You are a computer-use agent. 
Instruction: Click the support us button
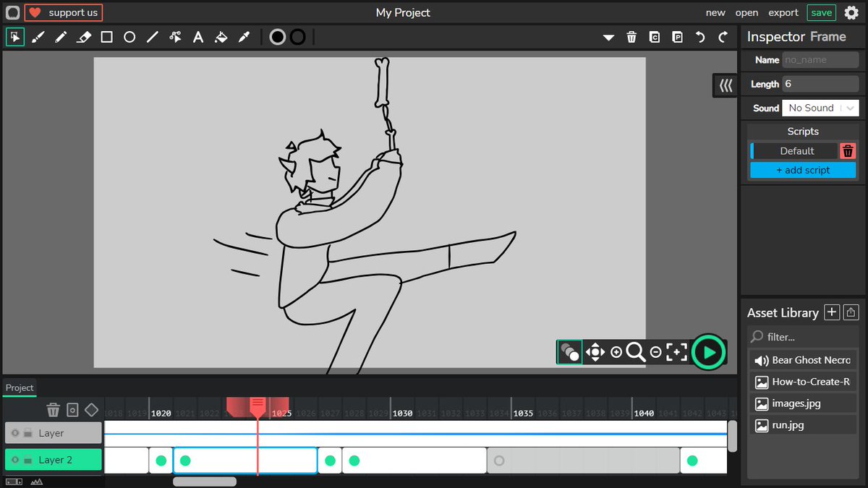click(x=64, y=12)
